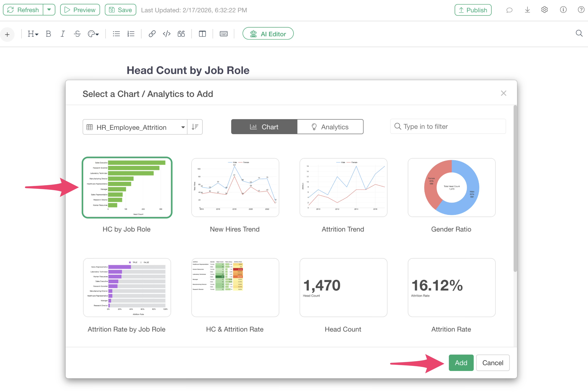The height and width of the screenshot is (392, 588).
Task: Select the Gender Ratio chart thumbnail
Action: 451,187
